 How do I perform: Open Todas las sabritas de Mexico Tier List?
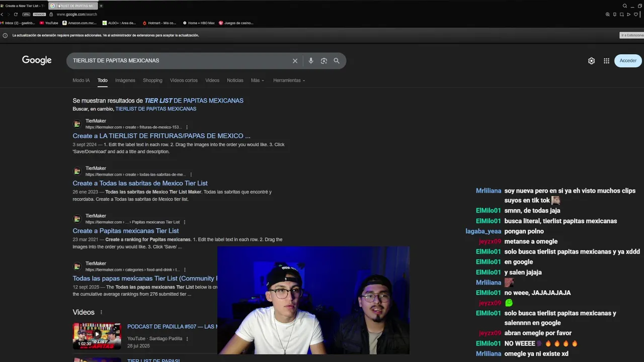coord(140,184)
